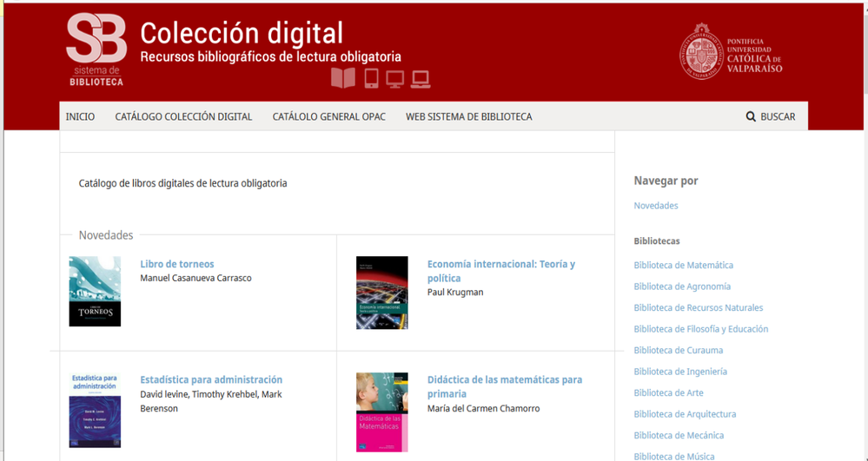Open Biblioteca de Arquitectura link

pyautogui.click(x=685, y=414)
